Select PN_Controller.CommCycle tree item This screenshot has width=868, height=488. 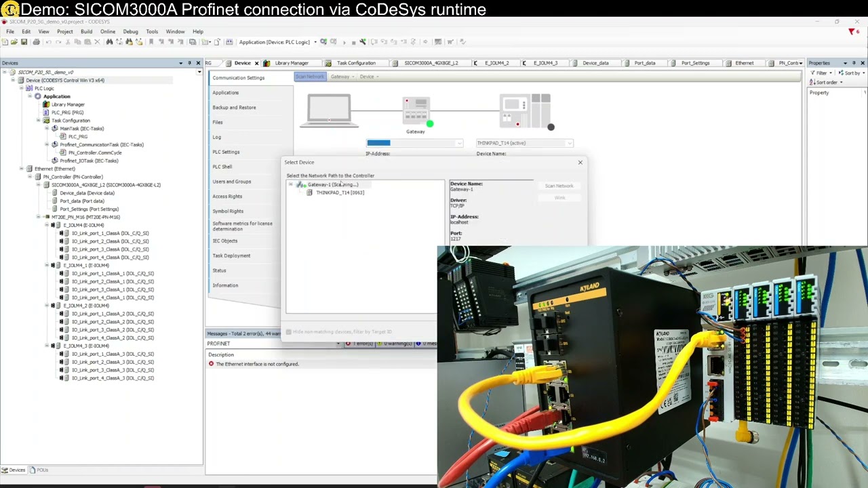95,152
